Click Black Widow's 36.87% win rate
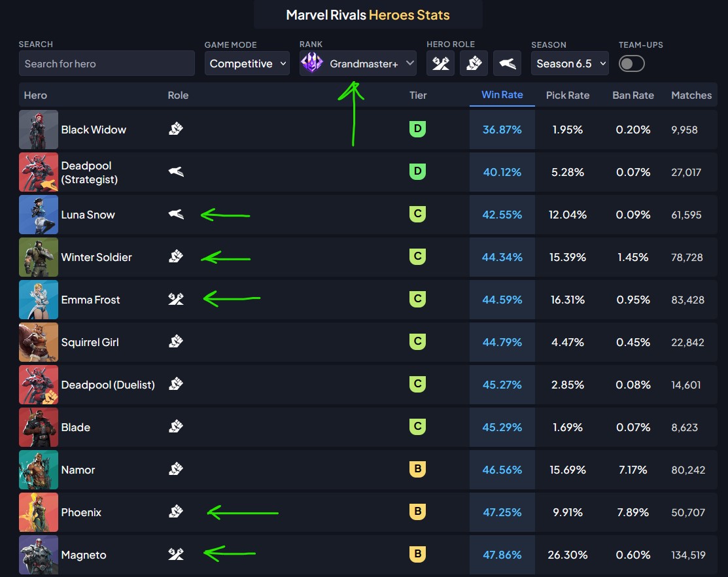This screenshot has width=728, height=577. (x=502, y=130)
